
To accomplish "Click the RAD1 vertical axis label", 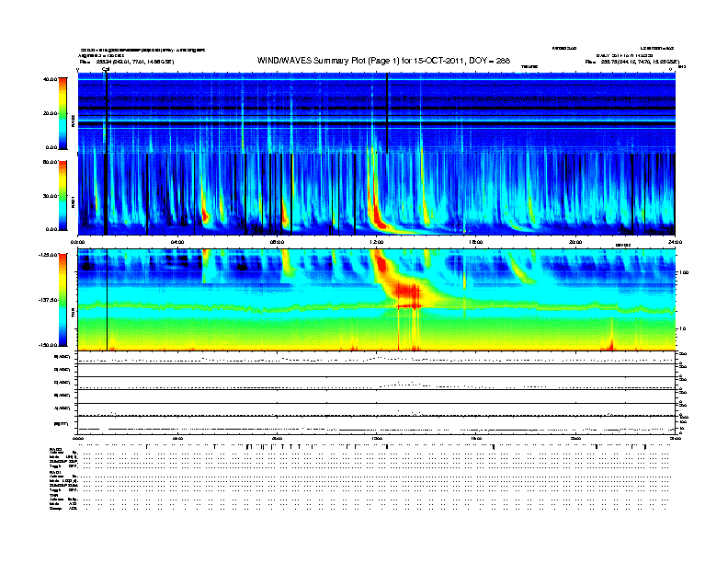I will (73, 201).
